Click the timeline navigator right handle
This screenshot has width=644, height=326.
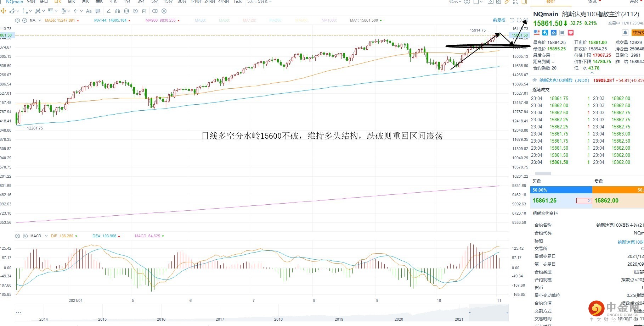(507, 313)
